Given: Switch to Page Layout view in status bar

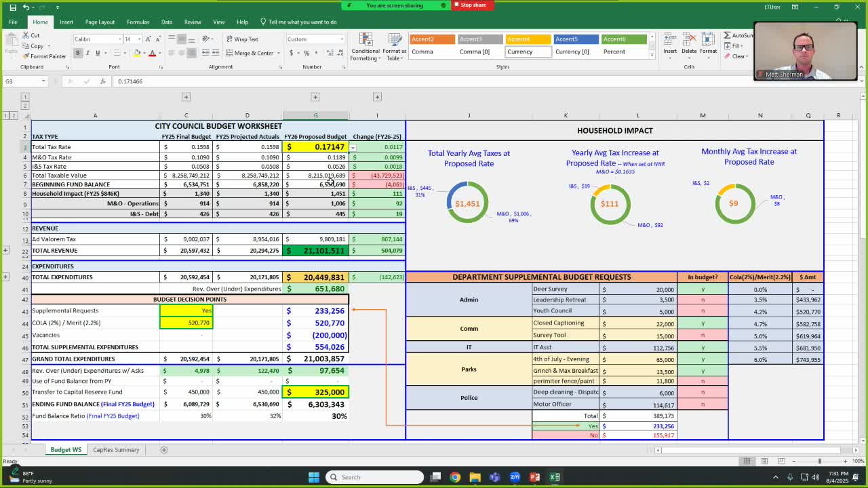Looking at the screenshot, I should click(x=764, y=462).
